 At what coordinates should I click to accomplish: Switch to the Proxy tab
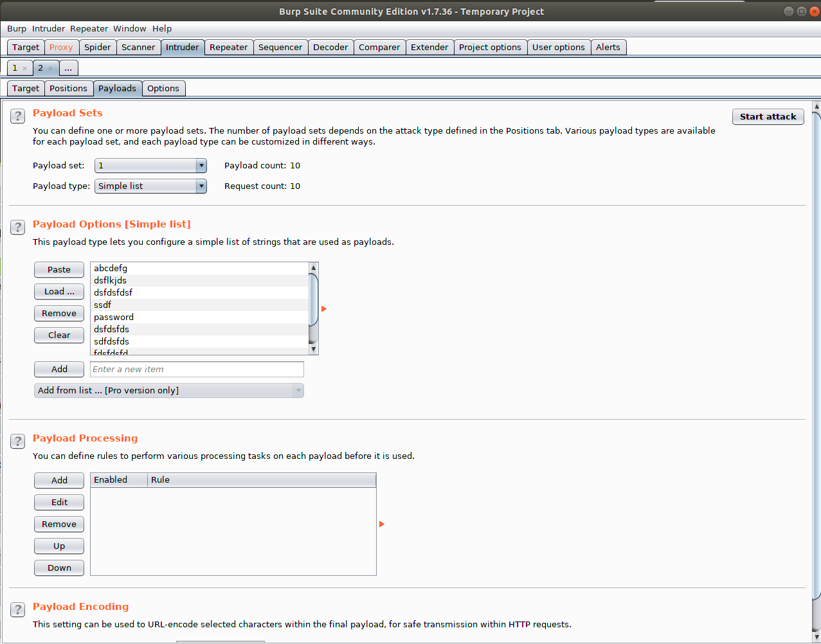(x=61, y=48)
